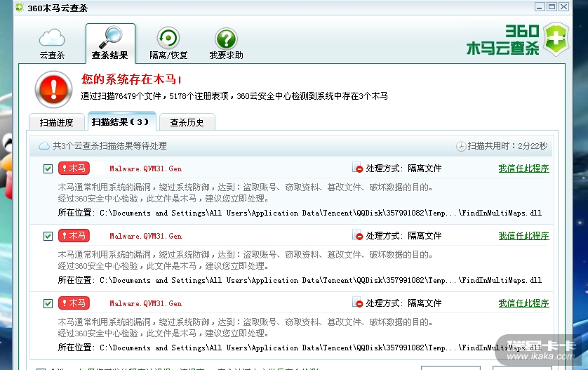Image resolution: width=588 pixels, height=370 pixels.
Task: Select the 扫描结果 (3) tab
Action: [121, 121]
